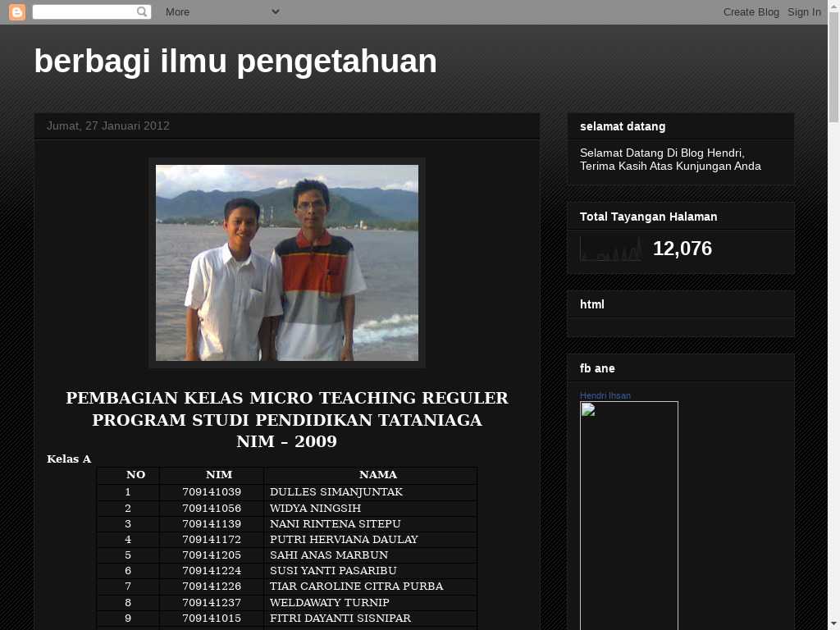Click the 'Total Tayangan Halaman' heading
This screenshot has height=630, width=840.
(x=648, y=217)
